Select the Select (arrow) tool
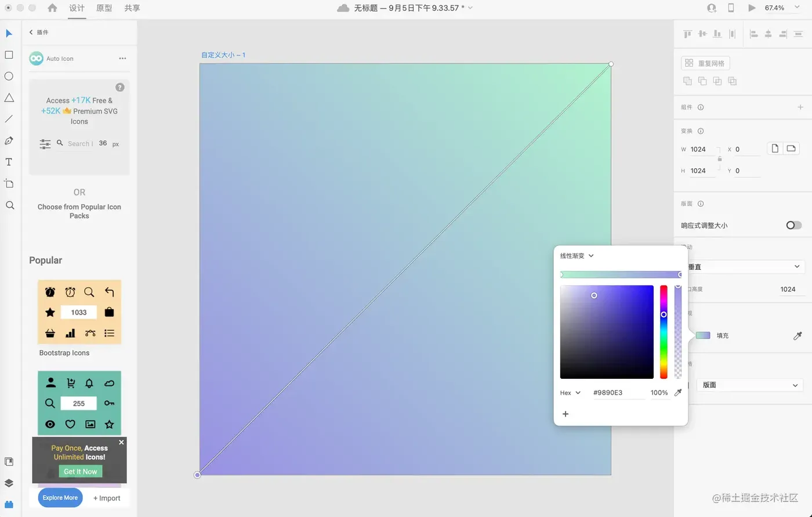 (x=9, y=33)
